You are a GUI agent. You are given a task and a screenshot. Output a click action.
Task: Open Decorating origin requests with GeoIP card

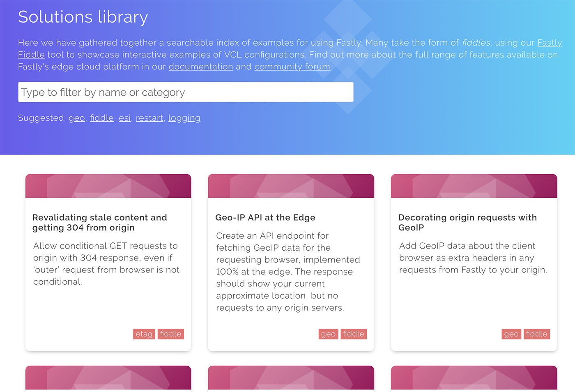pos(467,222)
